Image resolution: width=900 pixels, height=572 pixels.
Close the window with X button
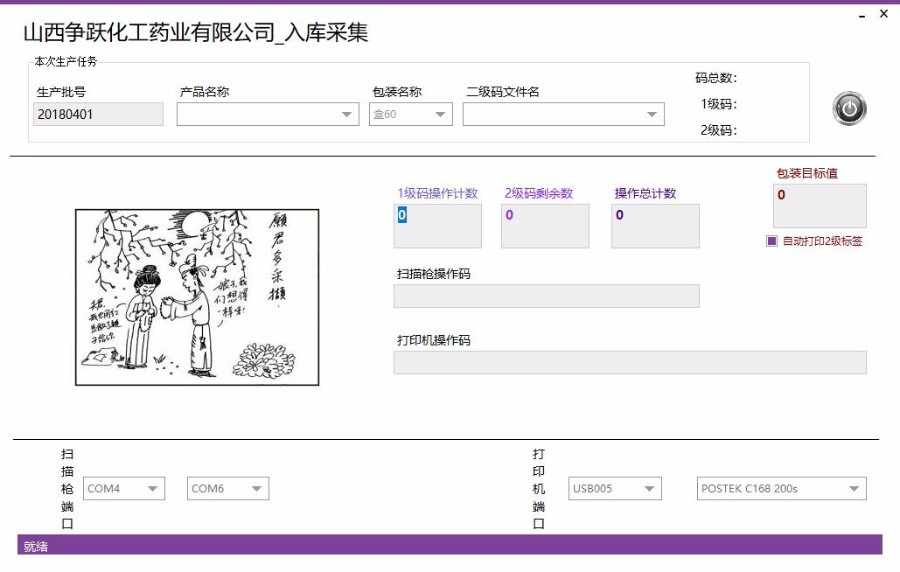[x=884, y=14]
